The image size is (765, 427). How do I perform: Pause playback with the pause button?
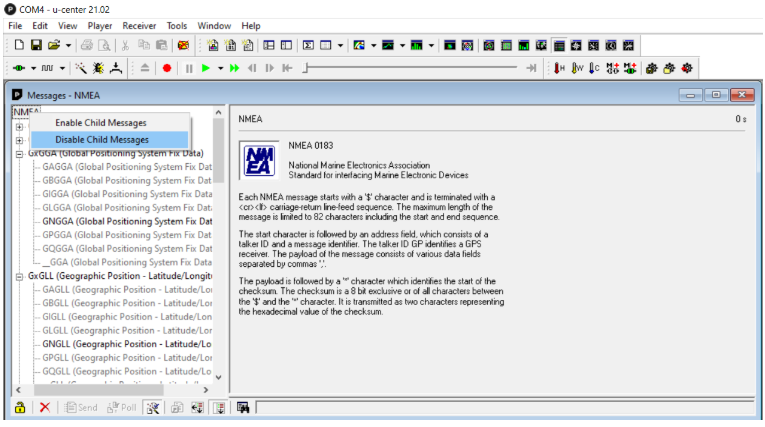pyautogui.click(x=189, y=68)
